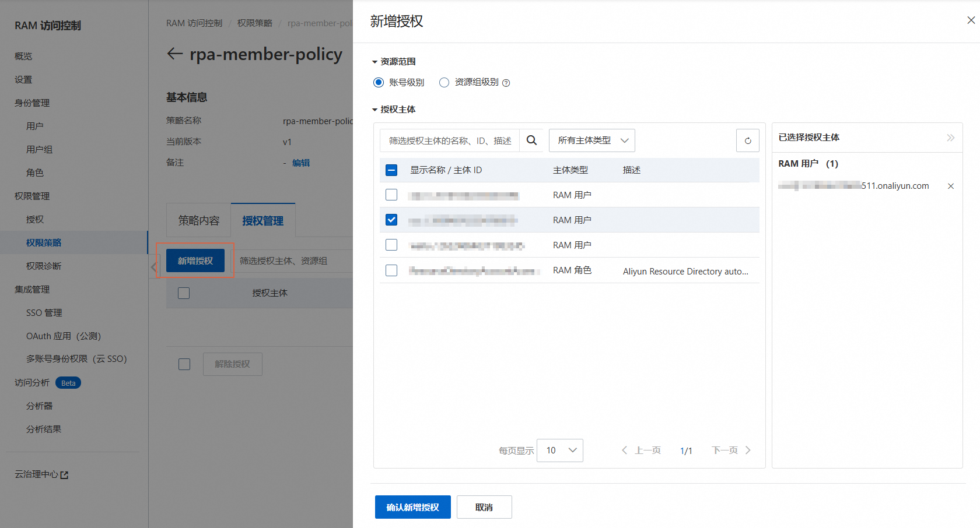980x528 pixels.
Task: Select the 账号级别 radio option
Action: tap(379, 82)
